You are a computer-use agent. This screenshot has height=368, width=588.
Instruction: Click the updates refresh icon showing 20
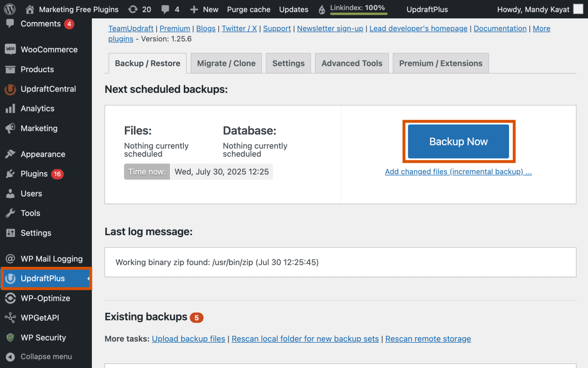click(x=133, y=9)
